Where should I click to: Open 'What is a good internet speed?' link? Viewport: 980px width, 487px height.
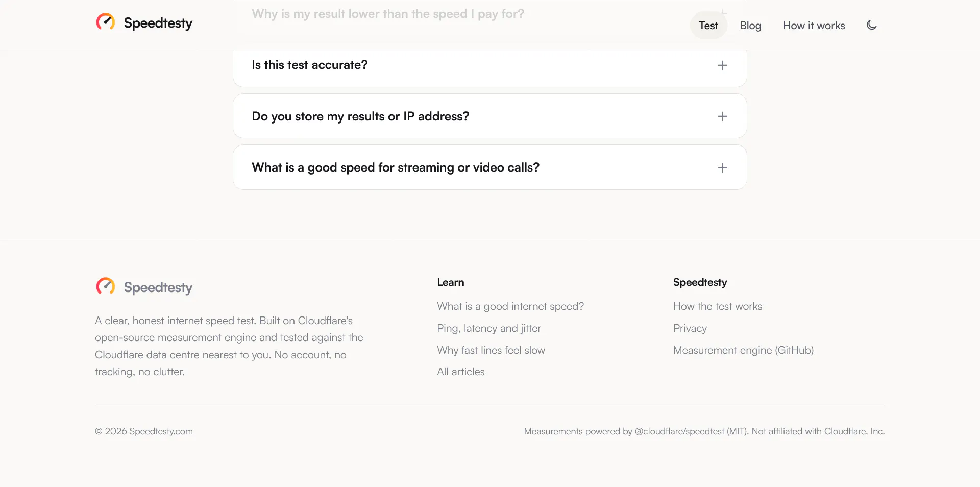coord(510,306)
